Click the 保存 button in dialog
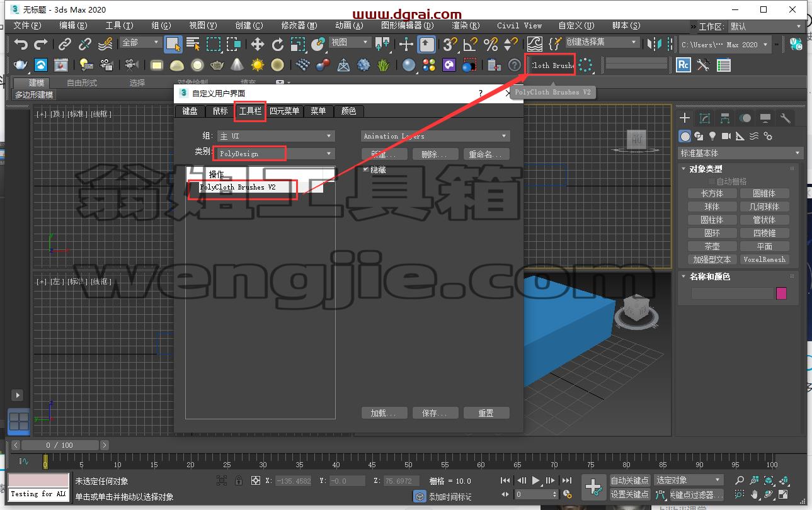Image resolution: width=812 pixels, height=510 pixels. click(435, 413)
